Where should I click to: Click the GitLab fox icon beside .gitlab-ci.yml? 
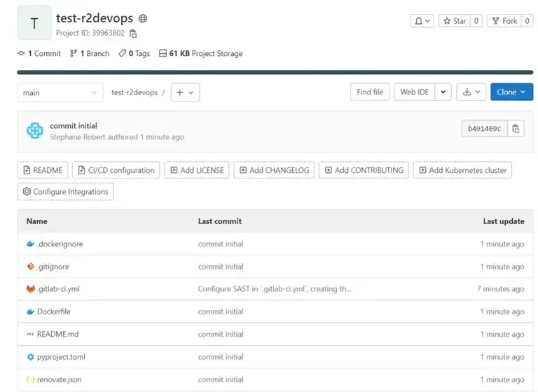[31, 289]
